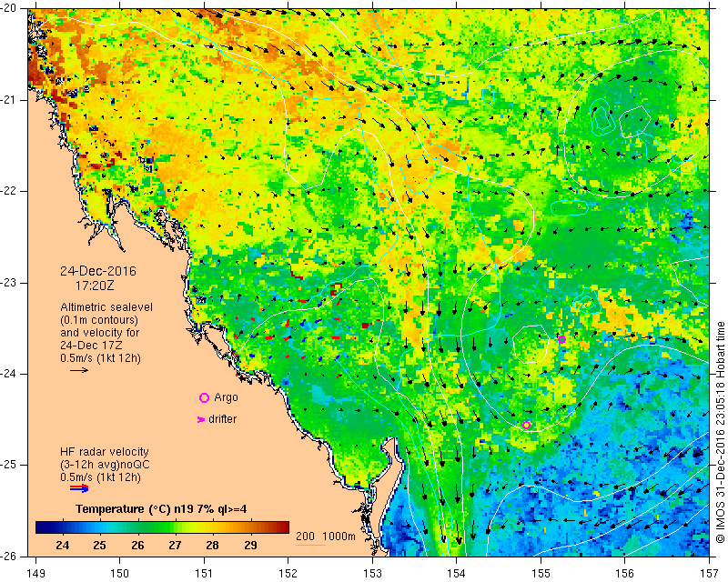
Task: Click the colorbar tick label '24'
Action: (63, 545)
